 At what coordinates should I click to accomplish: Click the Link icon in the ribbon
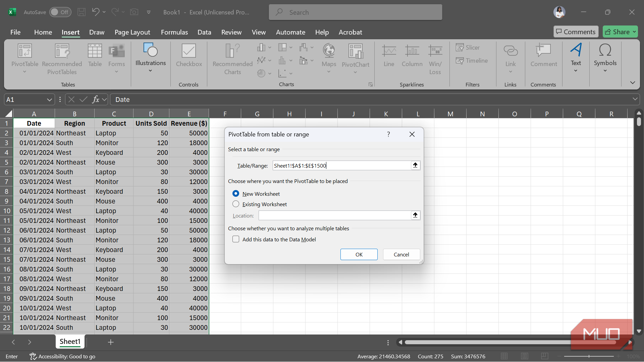511,51
